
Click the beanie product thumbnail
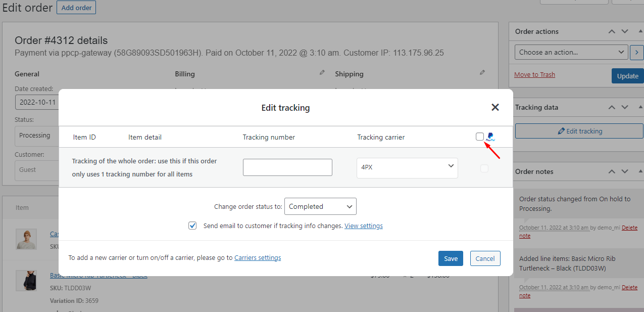[26, 239]
